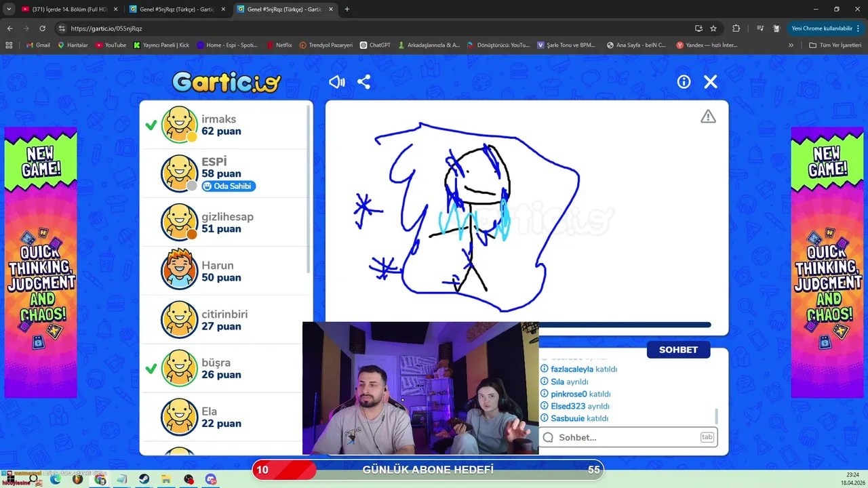Reload the Gartic.io page
This screenshot has height=488, width=868.
pyautogui.click(x=42, y=28)
